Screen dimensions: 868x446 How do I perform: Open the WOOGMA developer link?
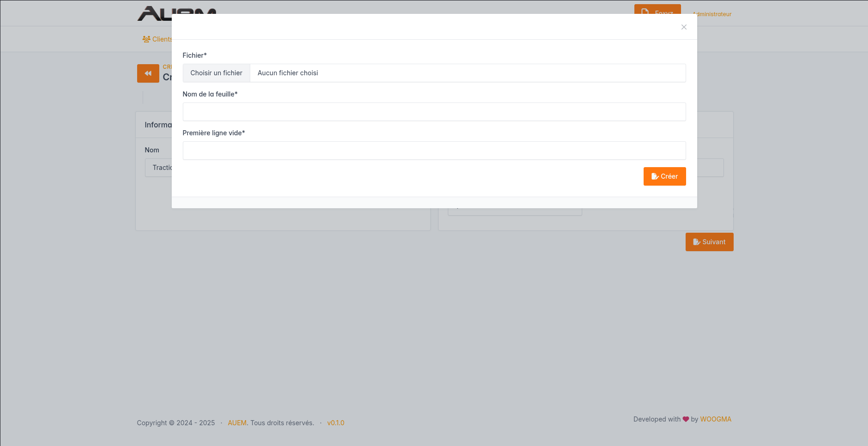(716, 419)
